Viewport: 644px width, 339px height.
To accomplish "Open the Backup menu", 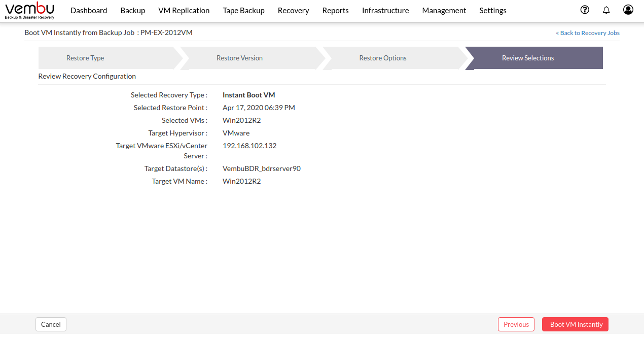I will pyautogui.click(x=133, y=11).
